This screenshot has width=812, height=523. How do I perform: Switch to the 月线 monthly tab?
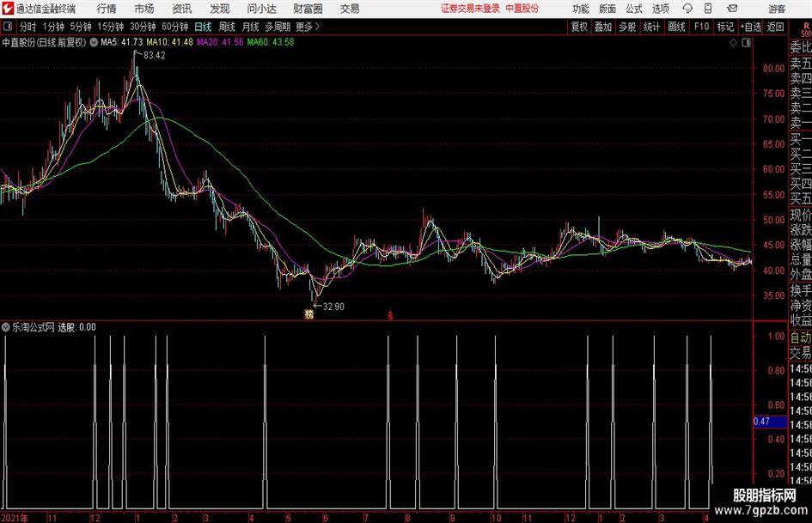coord(251,27)
